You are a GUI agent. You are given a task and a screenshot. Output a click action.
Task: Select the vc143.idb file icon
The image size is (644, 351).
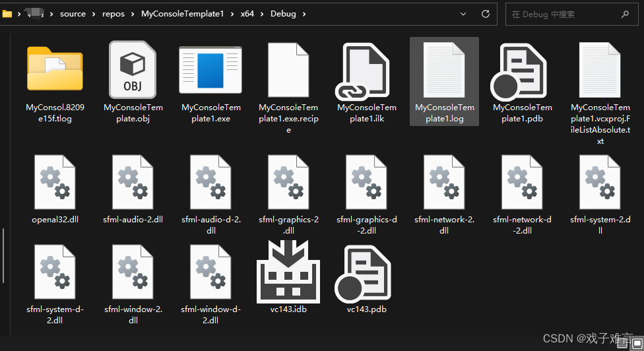(x=288, y=271)
